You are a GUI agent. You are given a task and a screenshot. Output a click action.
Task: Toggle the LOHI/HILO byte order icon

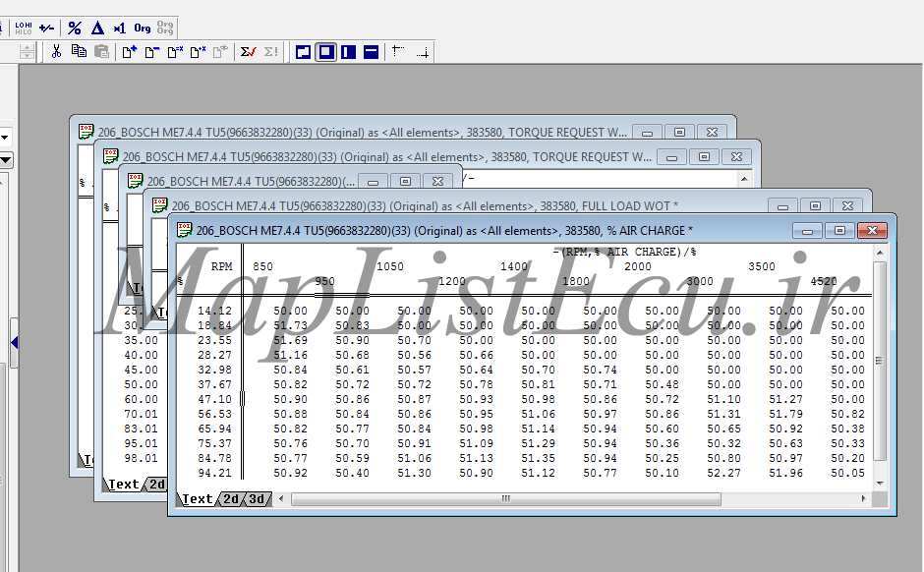point(24,28)
